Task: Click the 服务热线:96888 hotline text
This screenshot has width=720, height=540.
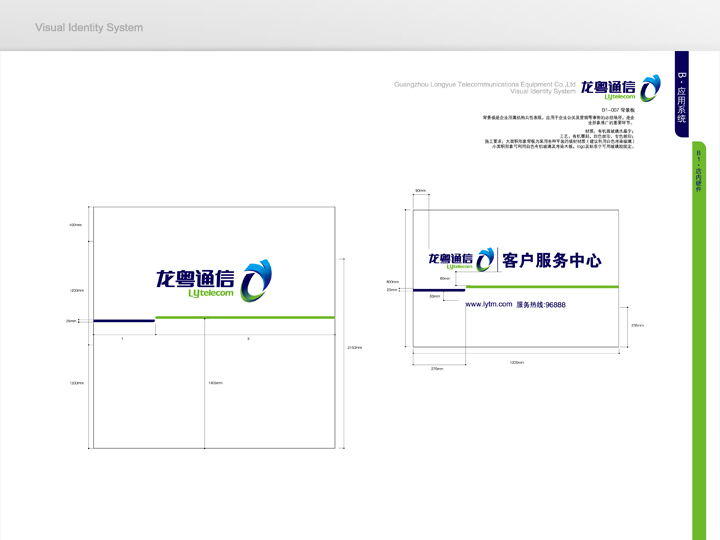Action: coord(541,304)
